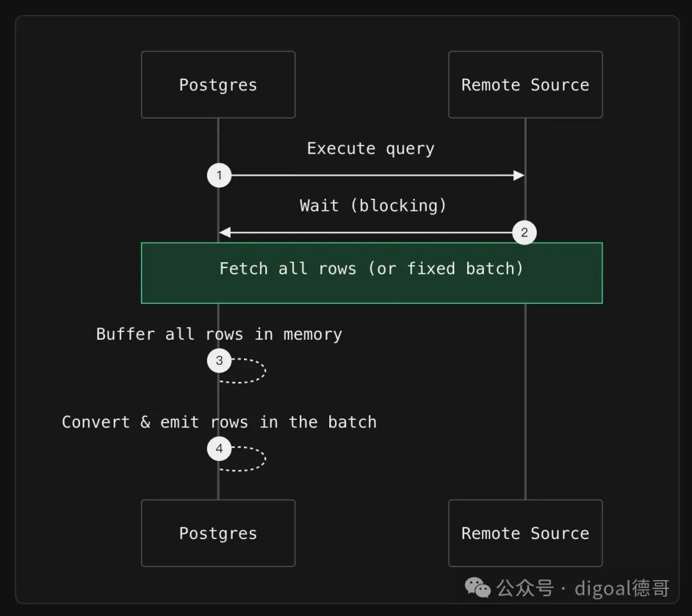This screenshot has width=692, height=616.
Task: Select Convert & emit rows text
Action: coord(219,422)
